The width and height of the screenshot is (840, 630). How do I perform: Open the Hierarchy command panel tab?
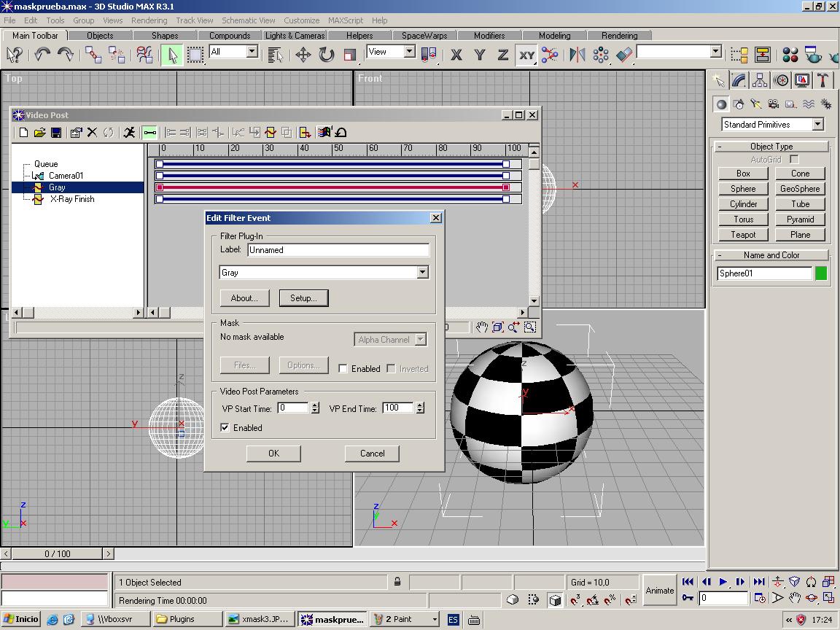(760, 80)
